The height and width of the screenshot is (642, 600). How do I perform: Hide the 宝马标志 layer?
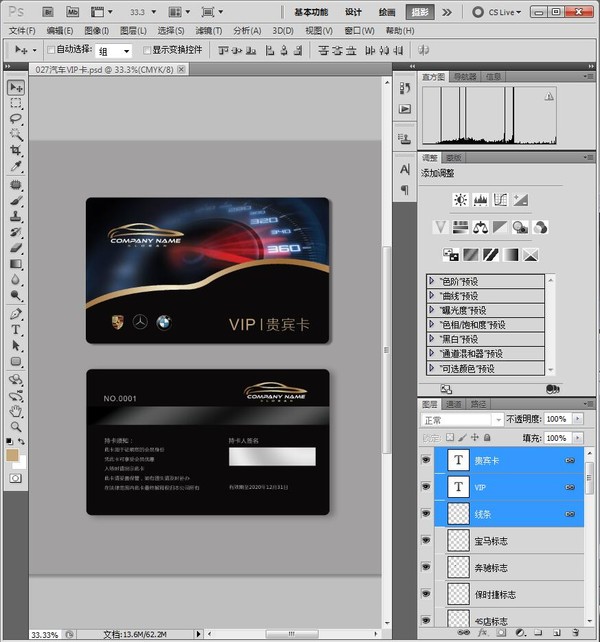426,540
